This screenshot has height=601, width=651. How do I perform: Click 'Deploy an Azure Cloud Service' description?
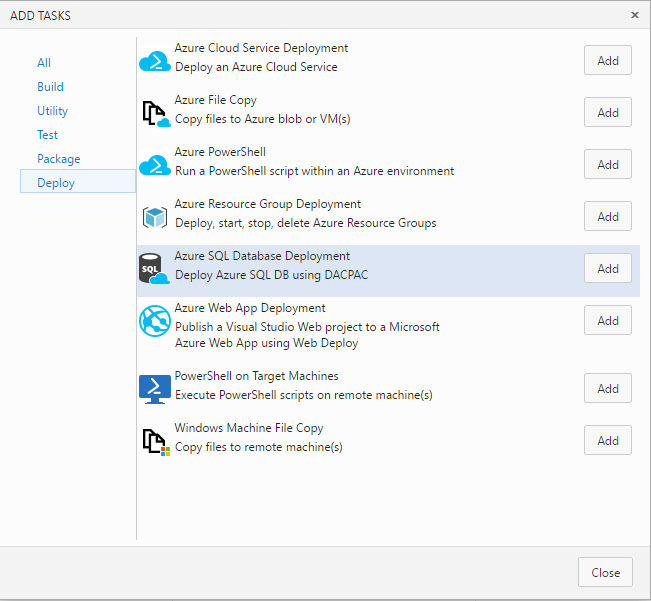coord(256,67)
